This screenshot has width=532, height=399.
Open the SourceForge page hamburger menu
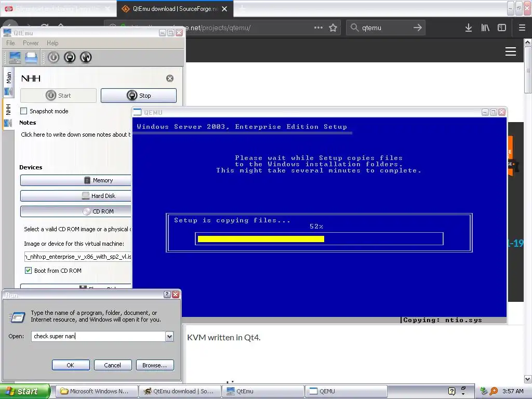pos(511,51)
